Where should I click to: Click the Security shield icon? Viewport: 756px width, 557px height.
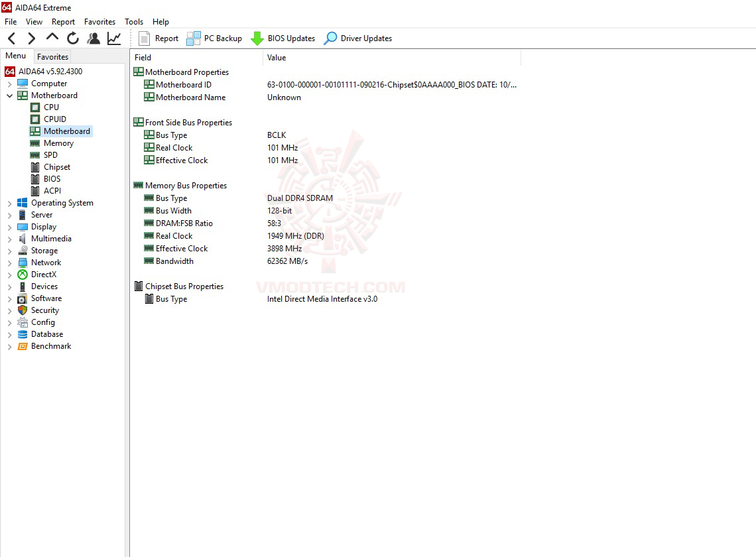point(23,310)
